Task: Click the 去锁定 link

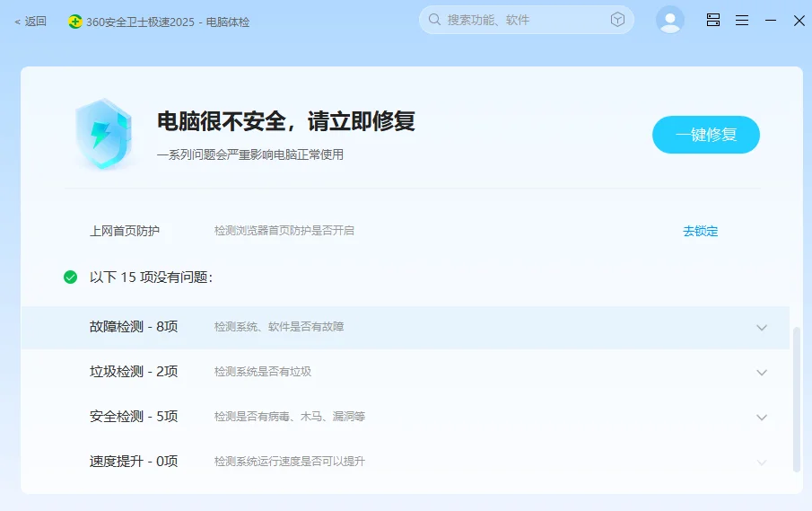Action: tap(700, 231)
